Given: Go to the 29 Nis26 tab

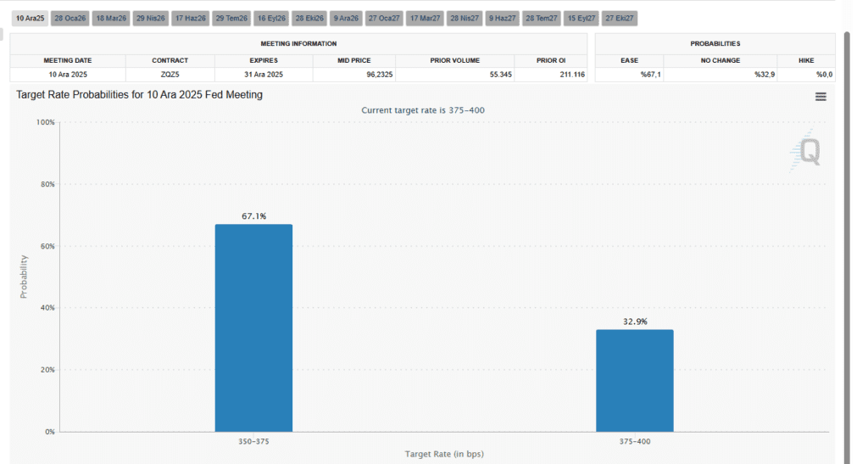Looking at the screenshot, I should tap(150, 18).
